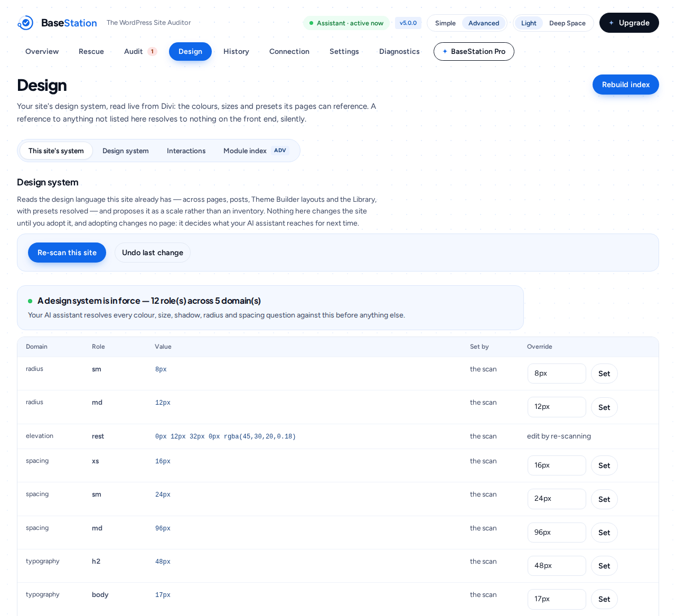Switch to Design system sub-tab
This screenshot has width=676, height=616.
(126, 151)
